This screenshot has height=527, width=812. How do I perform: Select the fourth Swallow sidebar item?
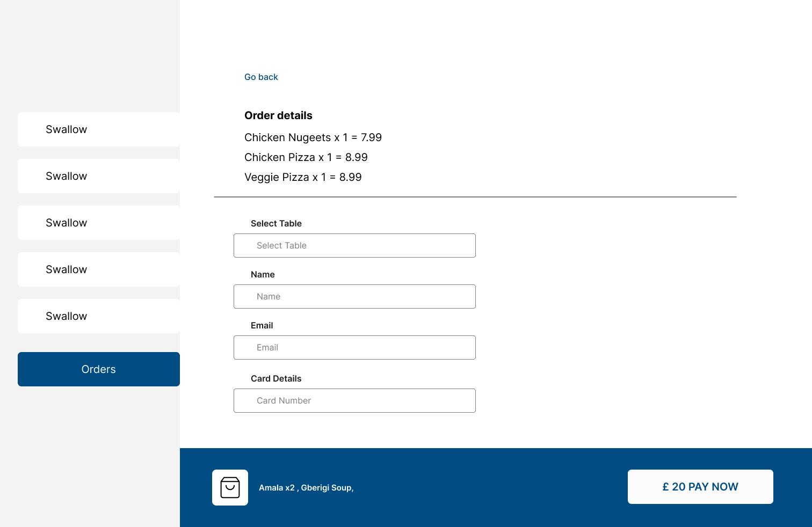pos(99,269)
